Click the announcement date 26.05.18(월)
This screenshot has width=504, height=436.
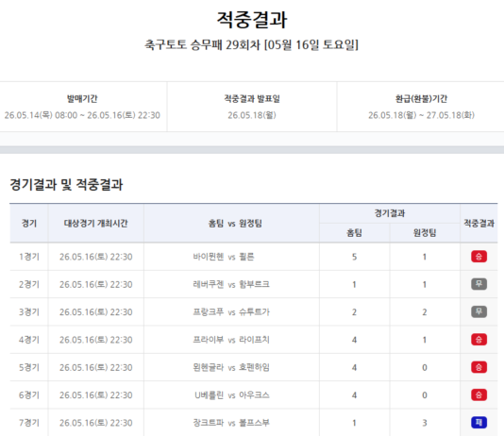coord(252,115)
